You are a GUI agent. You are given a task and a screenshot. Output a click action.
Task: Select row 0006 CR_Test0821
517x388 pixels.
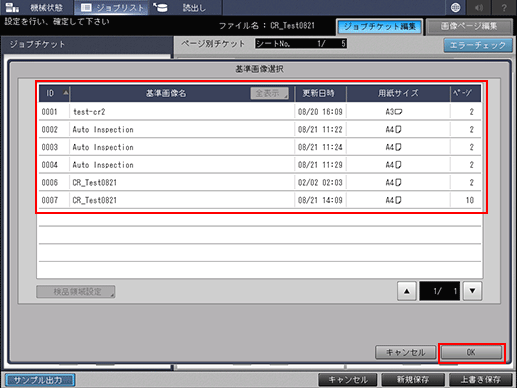click(260, 182)
